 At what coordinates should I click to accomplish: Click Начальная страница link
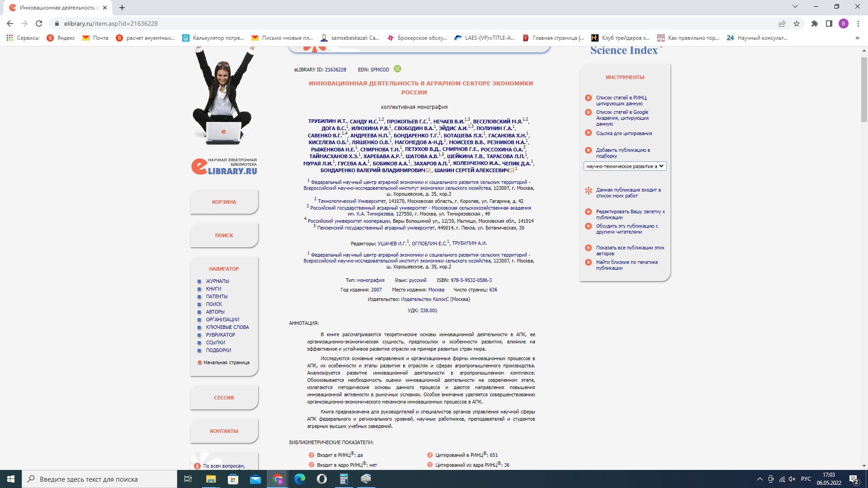226,362
